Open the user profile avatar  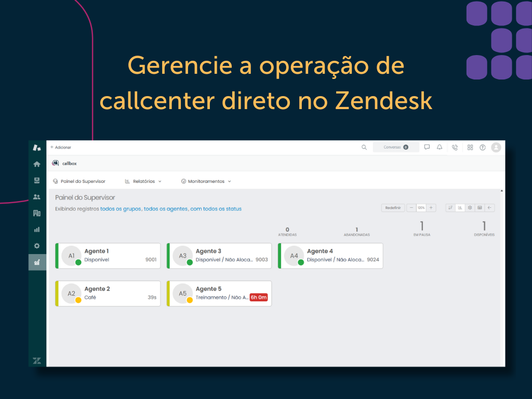(496, 147)
